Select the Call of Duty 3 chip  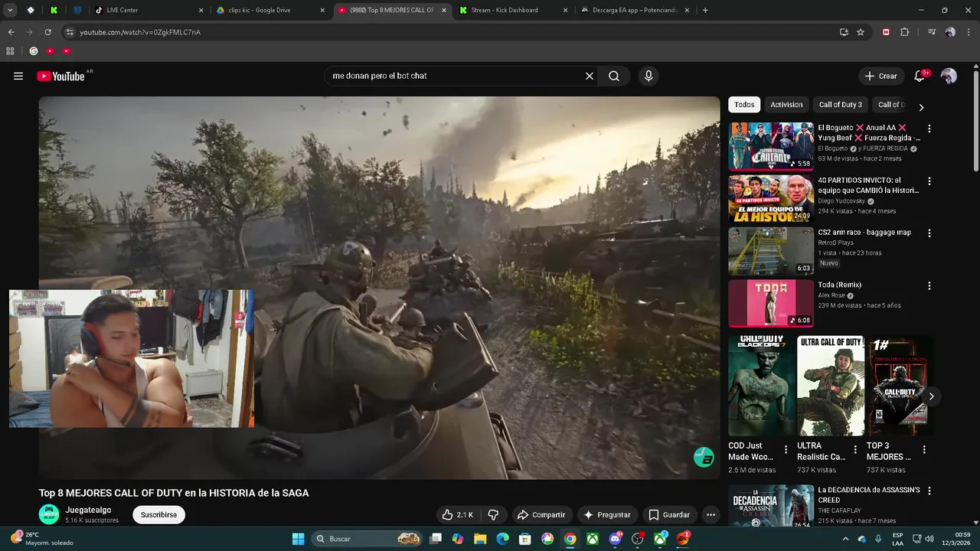tap(840, 105)
